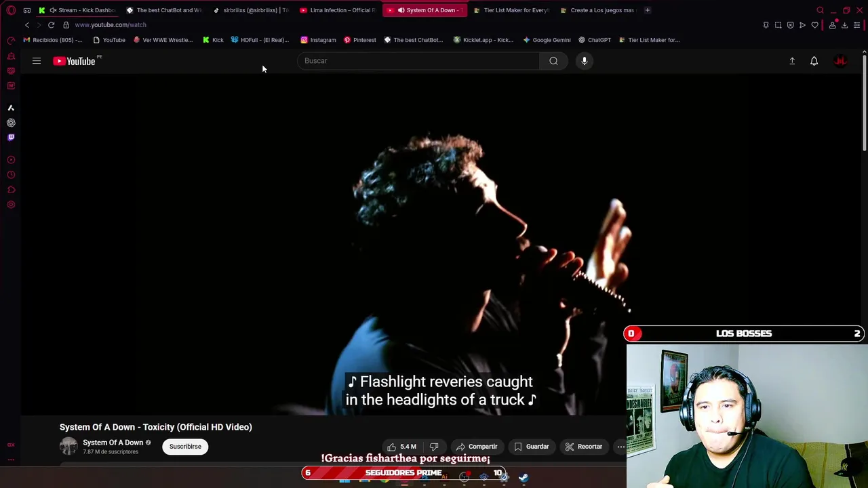Open the browser downloads icon

click(844, 25)
